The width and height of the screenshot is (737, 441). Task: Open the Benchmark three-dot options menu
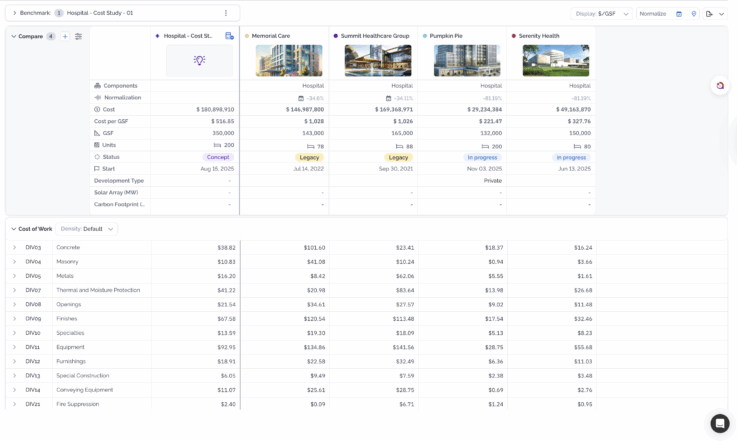pos(226,13)
